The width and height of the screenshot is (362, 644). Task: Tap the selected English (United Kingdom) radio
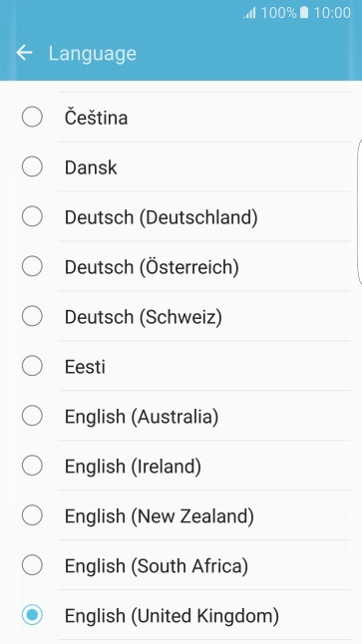tap(32, 615)
